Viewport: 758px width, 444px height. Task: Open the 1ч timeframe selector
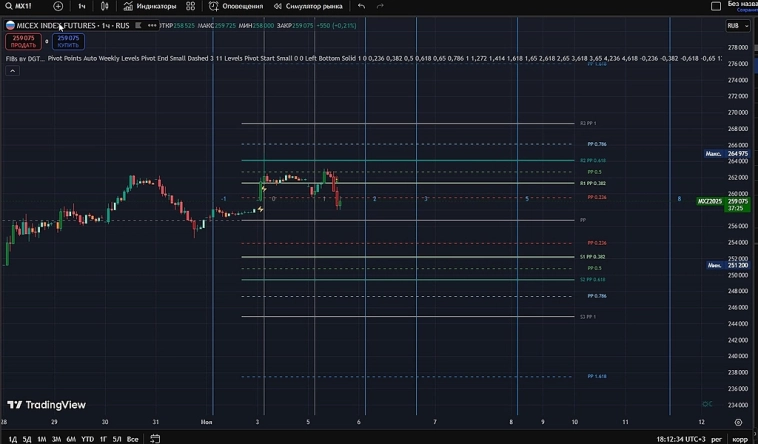click(x=82, y=6)
